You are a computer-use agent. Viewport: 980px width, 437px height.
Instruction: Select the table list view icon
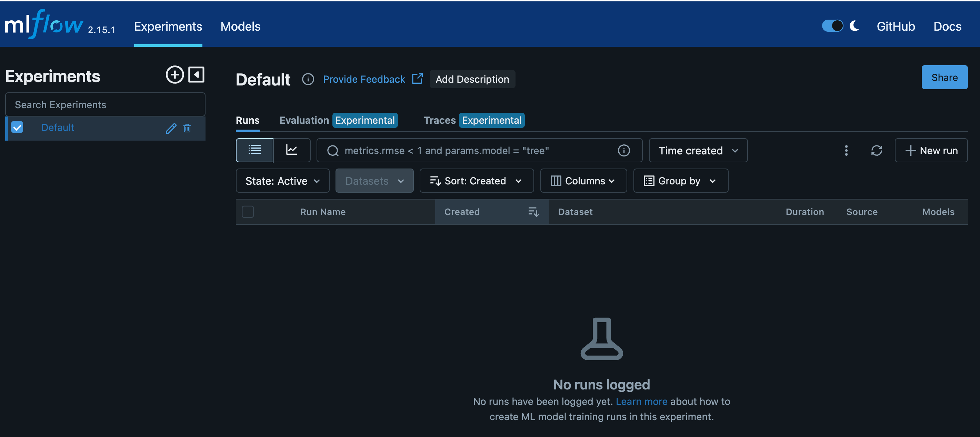pos(254,150)
